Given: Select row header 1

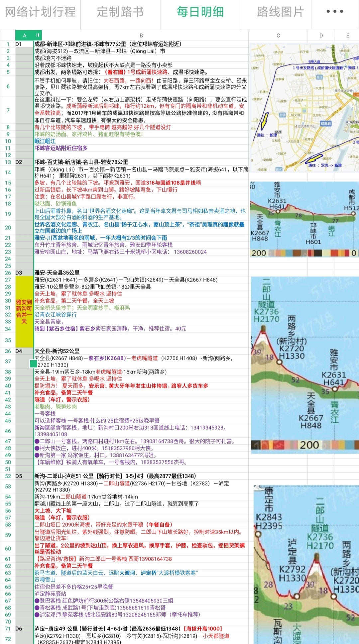Looking at the screenshot, I should click(x=8, y=44).
